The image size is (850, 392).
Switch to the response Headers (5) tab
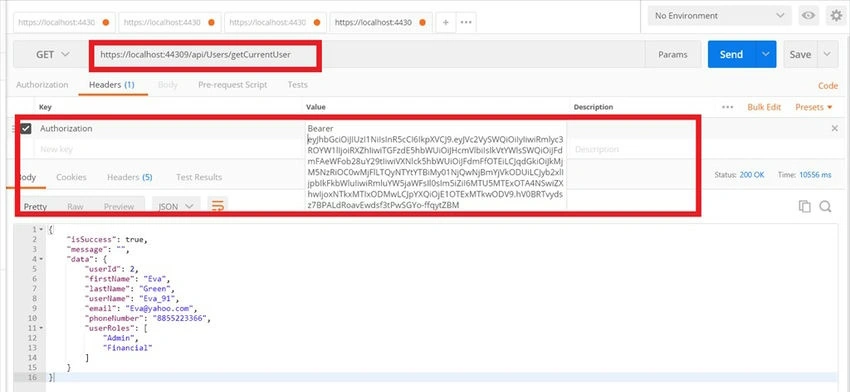130,177
